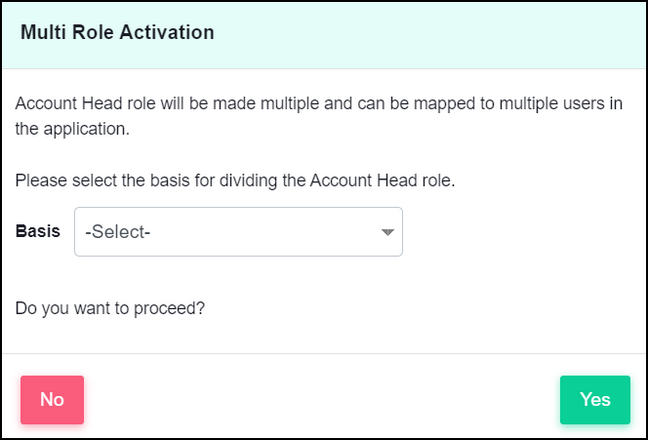648x440 pixels.
Task: Confirm activation with the green Yes button
Action: pos(595,400)
